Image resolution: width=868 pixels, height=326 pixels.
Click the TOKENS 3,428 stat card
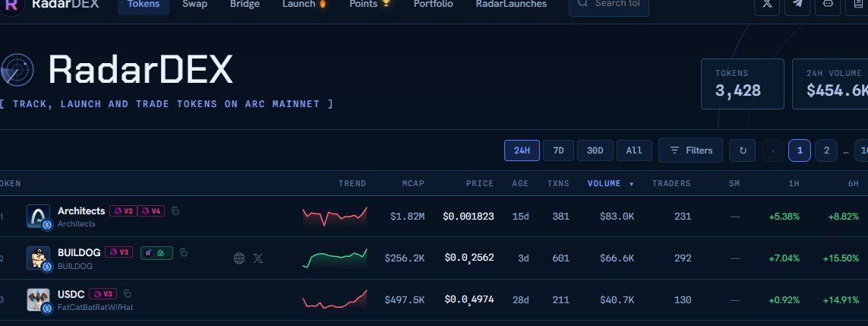[743, 84]
